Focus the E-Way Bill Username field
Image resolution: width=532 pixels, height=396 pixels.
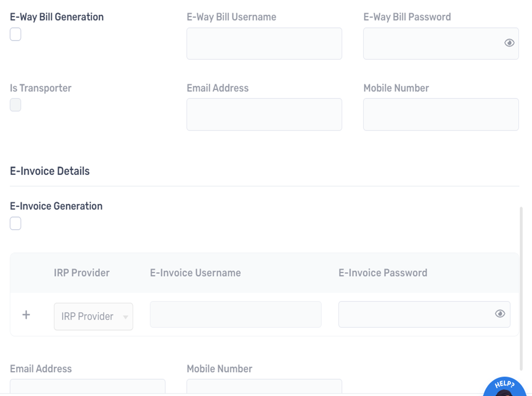tap(264, 43)
